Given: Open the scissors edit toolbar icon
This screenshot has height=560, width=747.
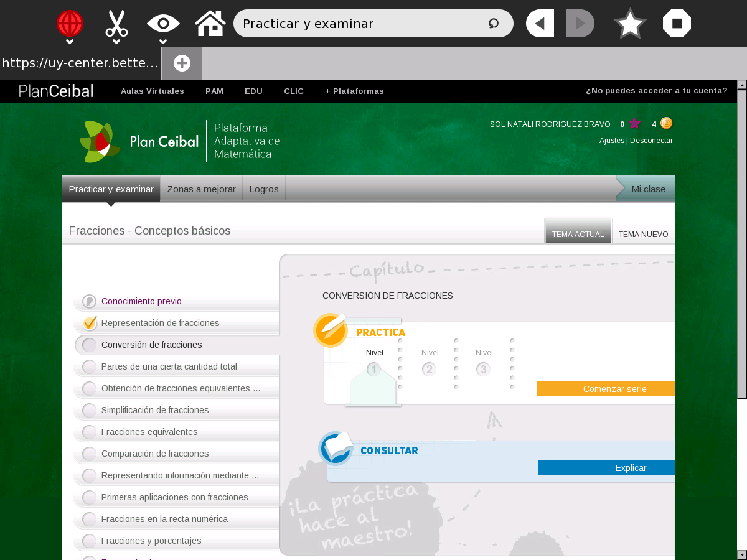Looking at the screenshot, I should [x=116, y=24].
